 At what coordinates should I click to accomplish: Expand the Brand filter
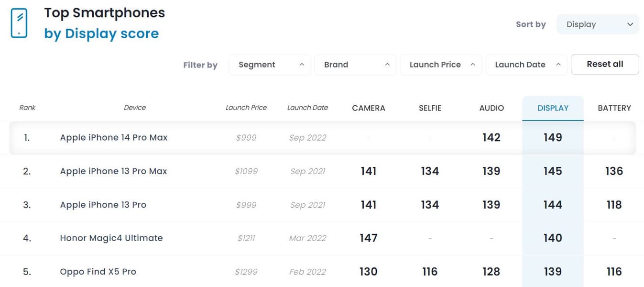355,65
